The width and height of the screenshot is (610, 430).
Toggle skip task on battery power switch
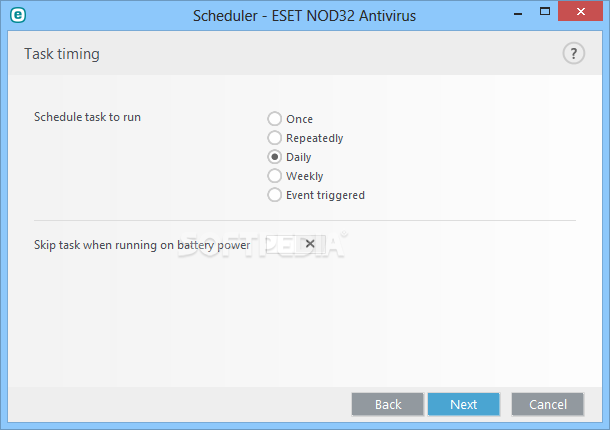[x=296, y=244]
